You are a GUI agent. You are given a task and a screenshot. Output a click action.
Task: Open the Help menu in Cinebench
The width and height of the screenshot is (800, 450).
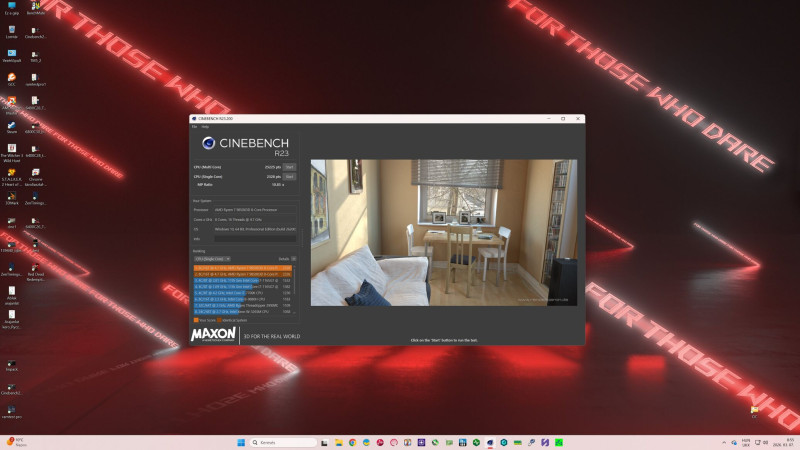[x=205, y=127]
